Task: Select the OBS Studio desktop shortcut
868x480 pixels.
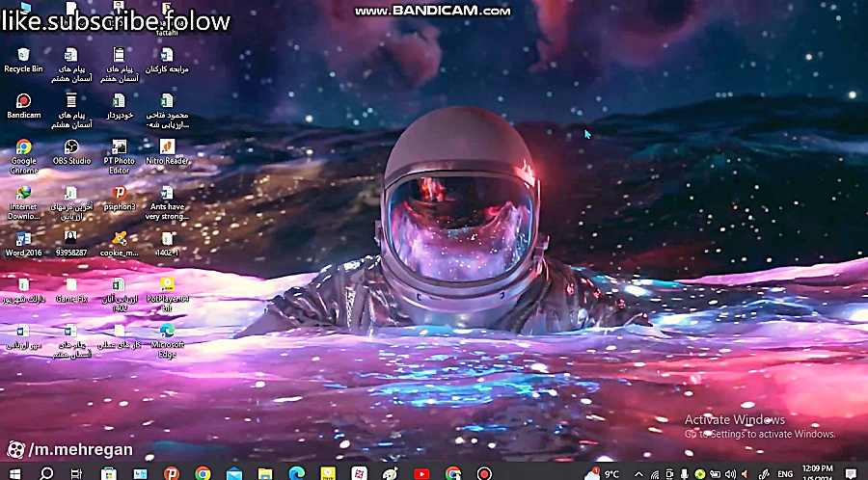Action: [x=71, y=152]
